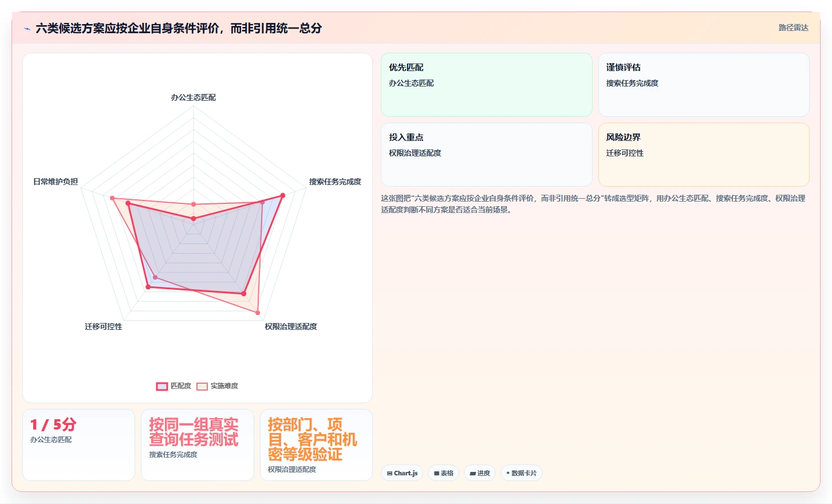
Task: Select the Chart.js tag pill
Action: [402, 473]
